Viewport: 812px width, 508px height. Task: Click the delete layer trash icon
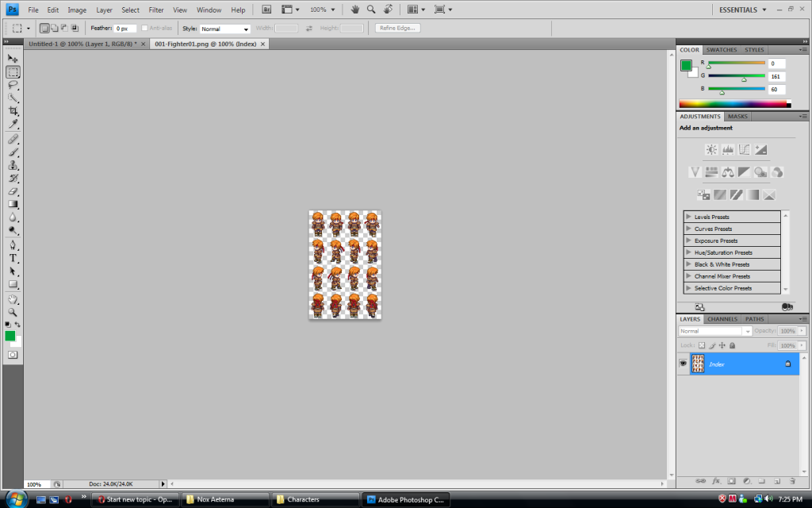792,481
